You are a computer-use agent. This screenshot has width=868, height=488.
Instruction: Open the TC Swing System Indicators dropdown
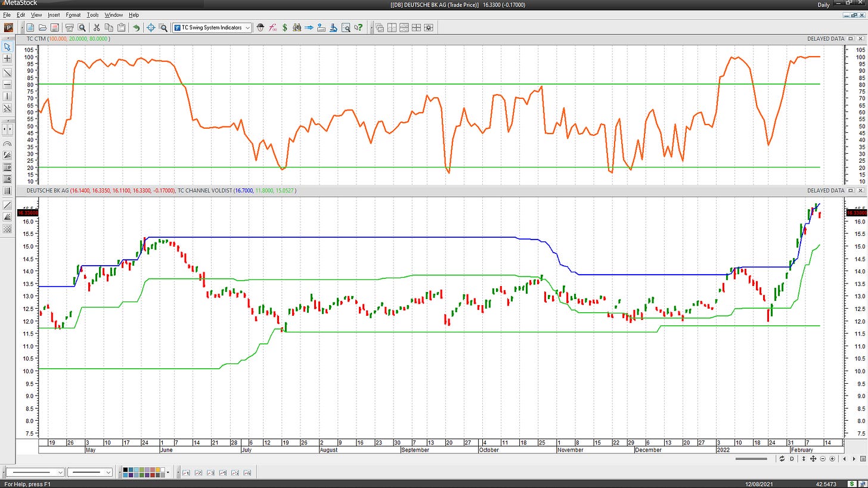click(212, 27)
